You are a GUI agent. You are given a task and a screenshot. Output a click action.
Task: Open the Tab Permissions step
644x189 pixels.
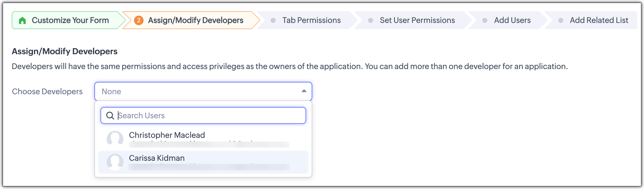click(x=311, y=20)
